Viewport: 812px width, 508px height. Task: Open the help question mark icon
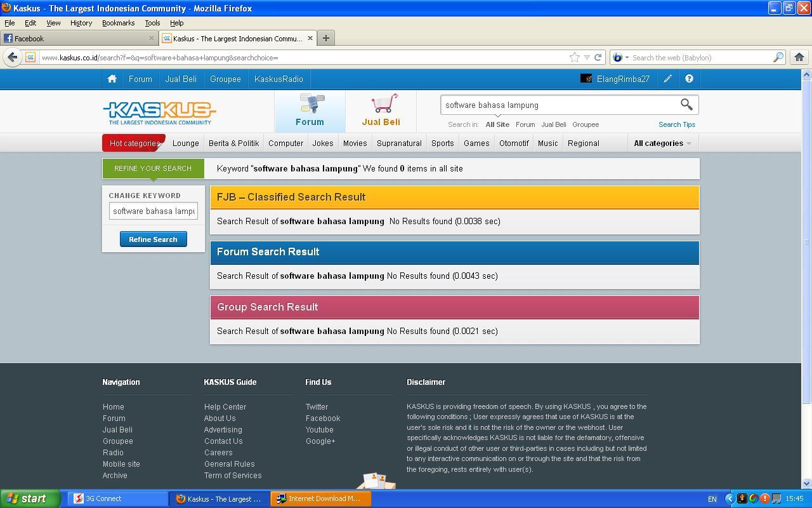(x=689, y=79)
